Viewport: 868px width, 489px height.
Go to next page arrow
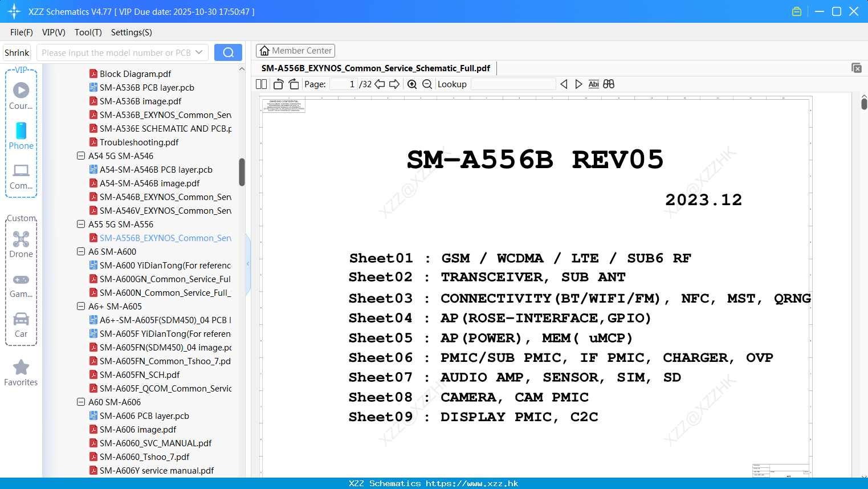[394, 84]
